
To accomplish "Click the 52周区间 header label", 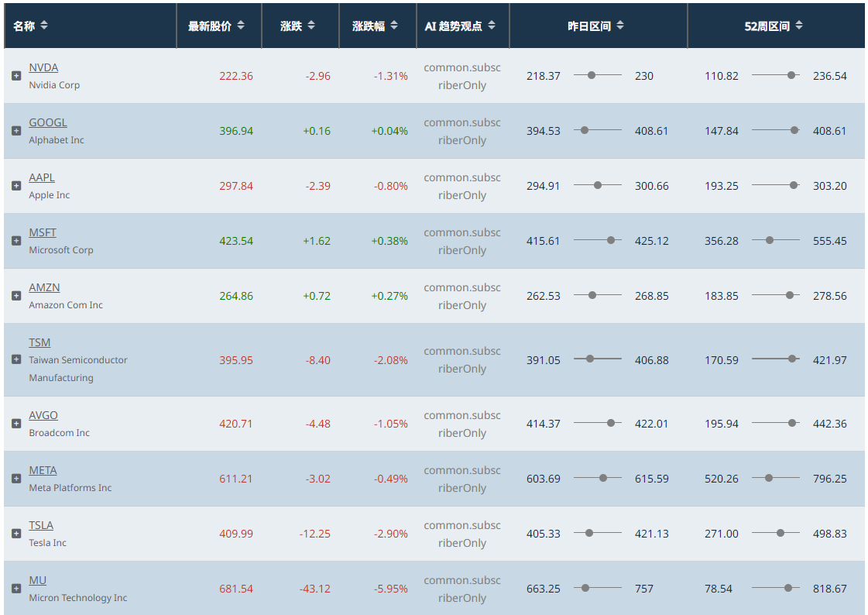I will pos(767,26).
